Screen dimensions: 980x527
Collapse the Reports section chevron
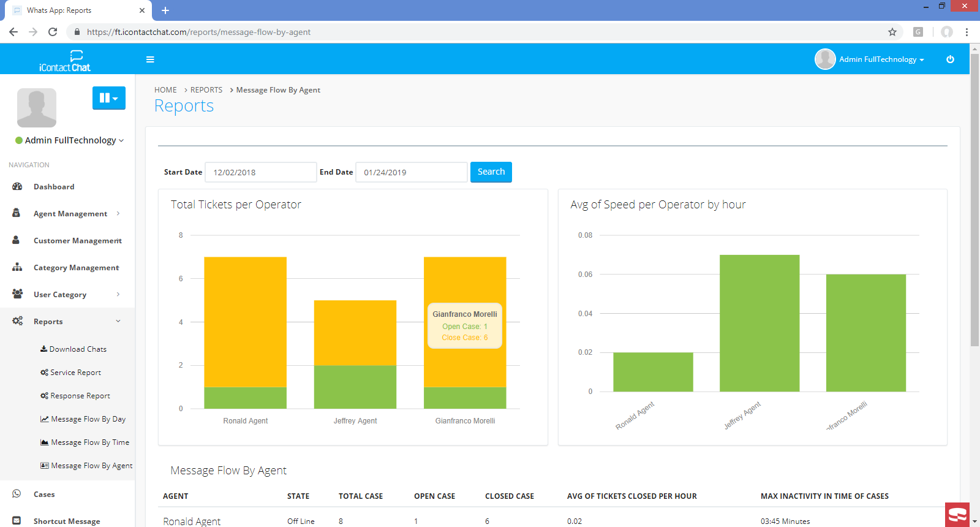tap(118, 321)
